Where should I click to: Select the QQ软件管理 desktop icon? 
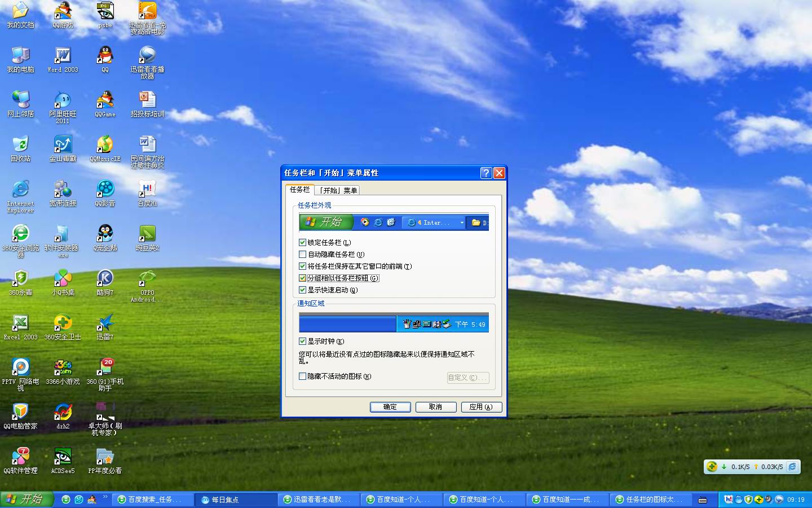coord(20,461)
